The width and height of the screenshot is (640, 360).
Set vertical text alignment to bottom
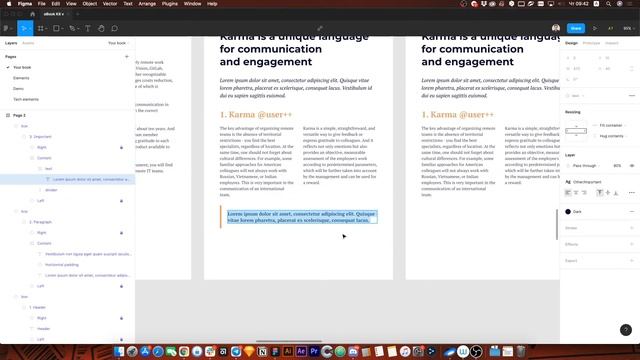(x=616, y=193)
